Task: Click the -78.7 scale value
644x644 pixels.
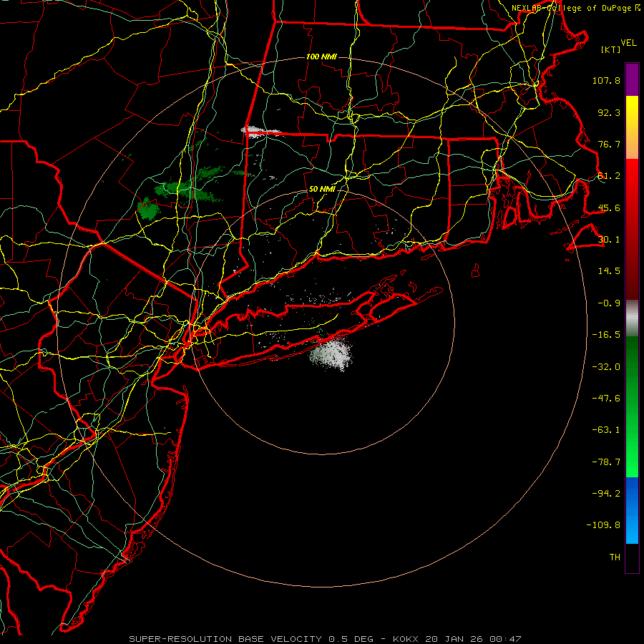Action: pyautogui.click(x=606, y=462)
